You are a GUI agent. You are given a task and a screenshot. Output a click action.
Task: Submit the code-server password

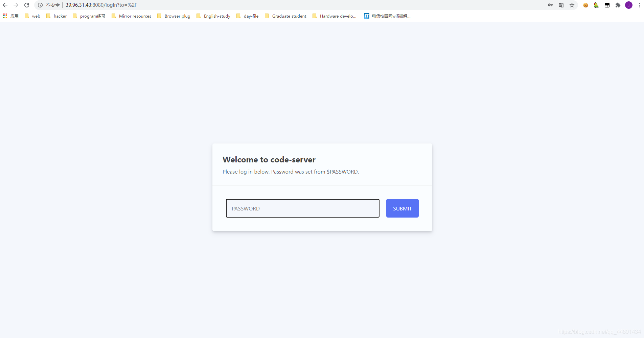point(402,208)
